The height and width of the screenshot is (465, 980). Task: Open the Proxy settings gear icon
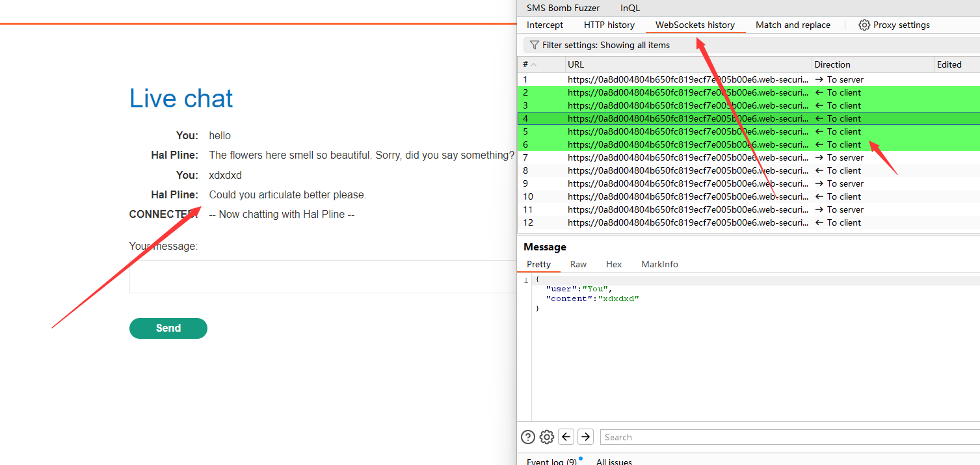[x=864, y=25]
